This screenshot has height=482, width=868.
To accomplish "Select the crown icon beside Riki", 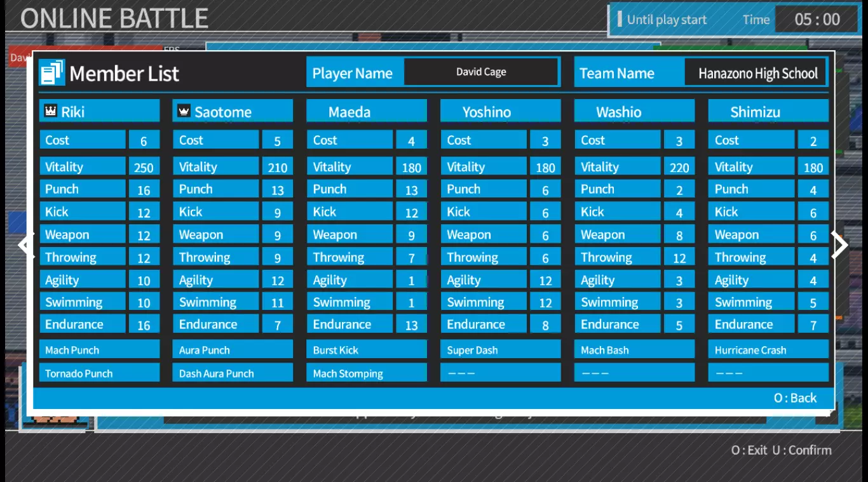I will [51, 111].
